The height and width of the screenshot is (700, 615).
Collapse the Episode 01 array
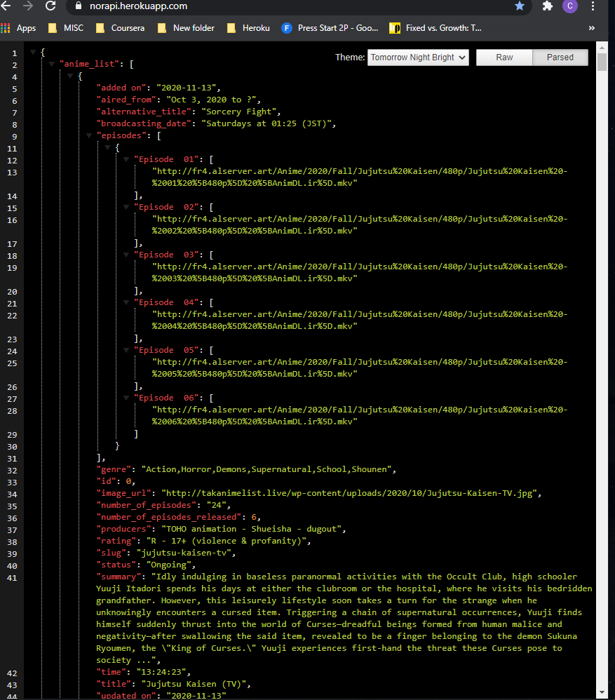pos(126,159)
